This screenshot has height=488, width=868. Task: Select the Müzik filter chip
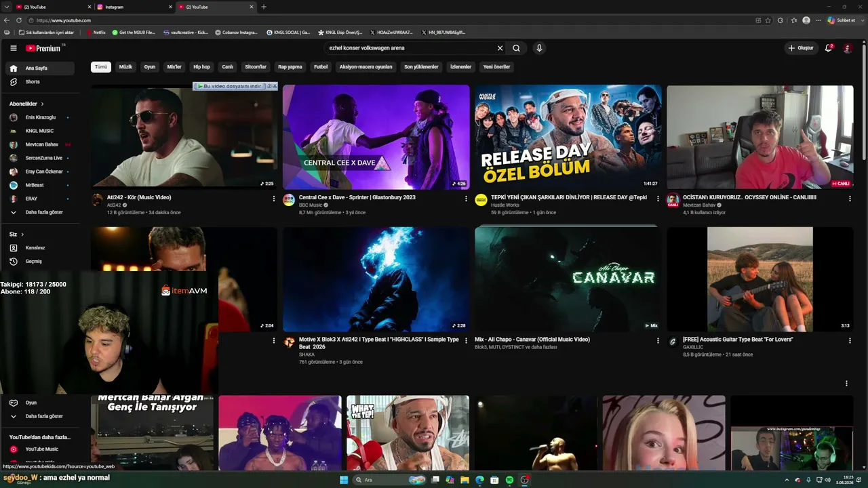[x=125, y=67]
